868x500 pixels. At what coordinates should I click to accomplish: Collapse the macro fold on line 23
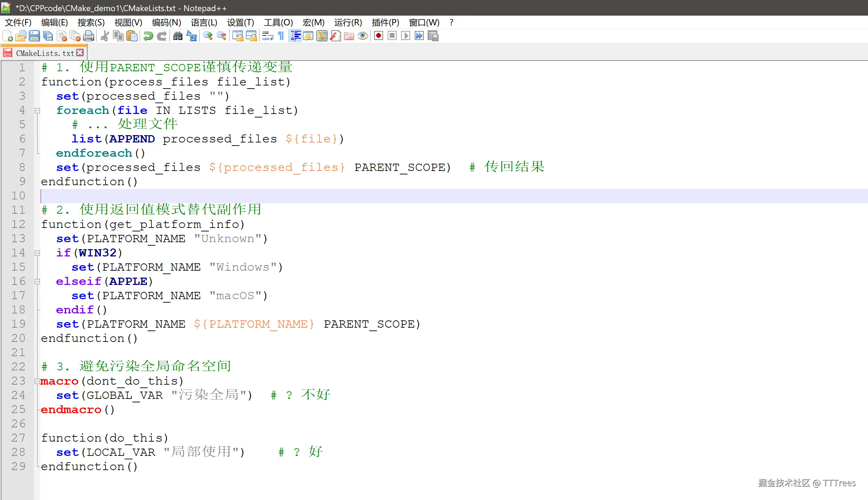pyautogui.click(x=37, y=382)
